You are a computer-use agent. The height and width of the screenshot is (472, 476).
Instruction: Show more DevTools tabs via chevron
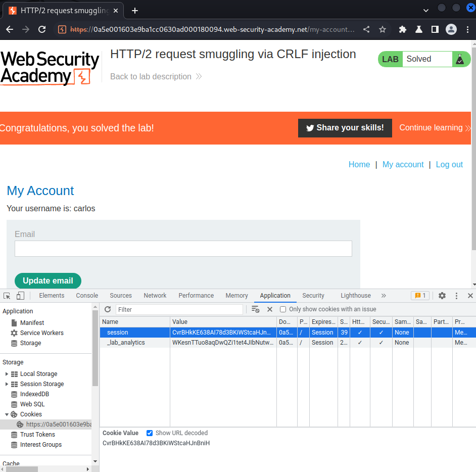[384, 296]
